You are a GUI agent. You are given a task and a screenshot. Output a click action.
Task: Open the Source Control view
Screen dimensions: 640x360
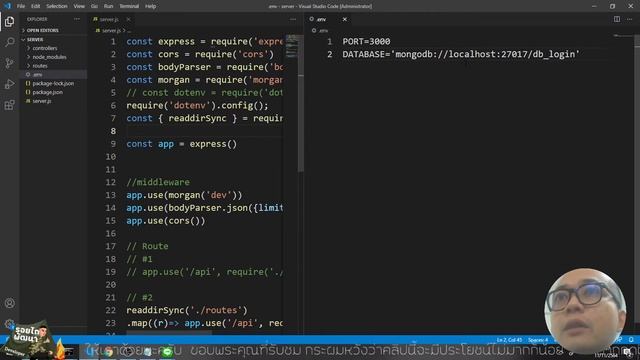9,63
